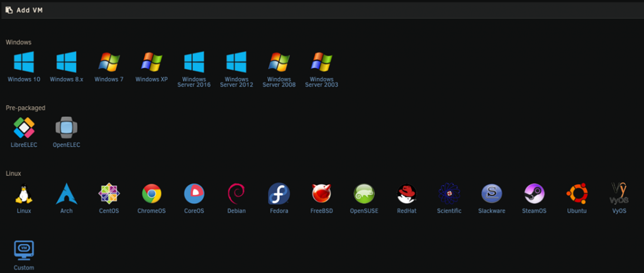This screenshot has height=273, width=644.
Task: Select the Windows XP template icon
Action: [152, 62]
